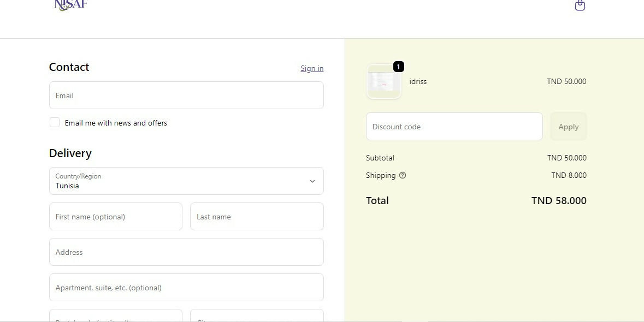Click the Shipping cost TND 8.000
Viewport: 644px width, 322px height.
tap(569, 175)
